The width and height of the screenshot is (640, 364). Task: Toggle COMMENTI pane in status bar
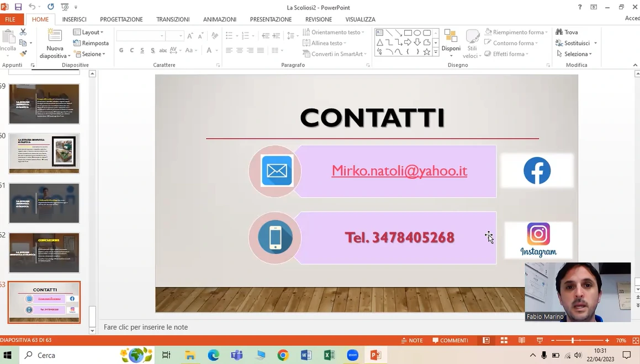[450, 340]
